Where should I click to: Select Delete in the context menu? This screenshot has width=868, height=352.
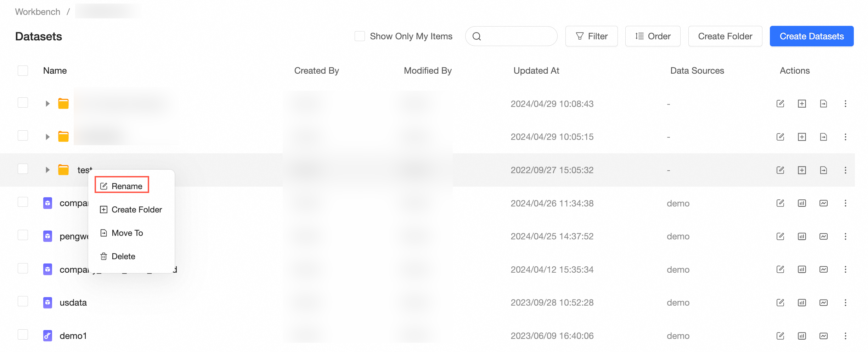123,256
